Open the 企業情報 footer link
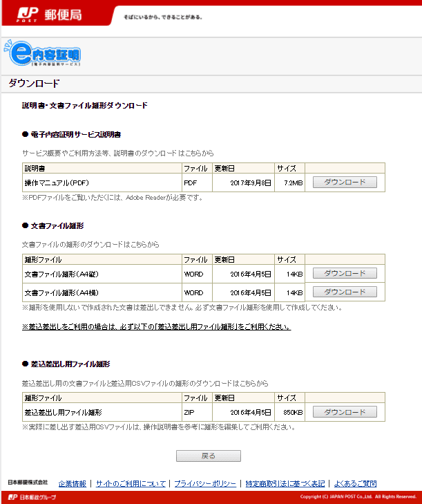 73,483
